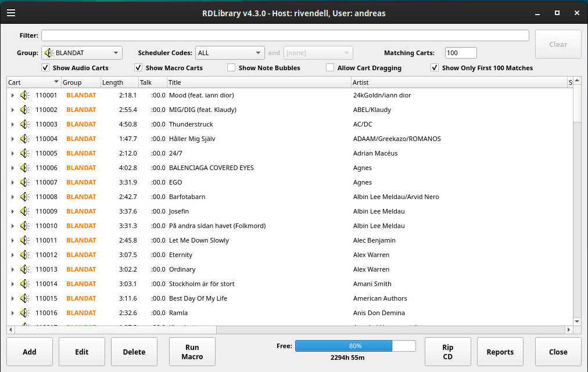
Task: Enable Show Note Bubbles
Action: (231, 68)
